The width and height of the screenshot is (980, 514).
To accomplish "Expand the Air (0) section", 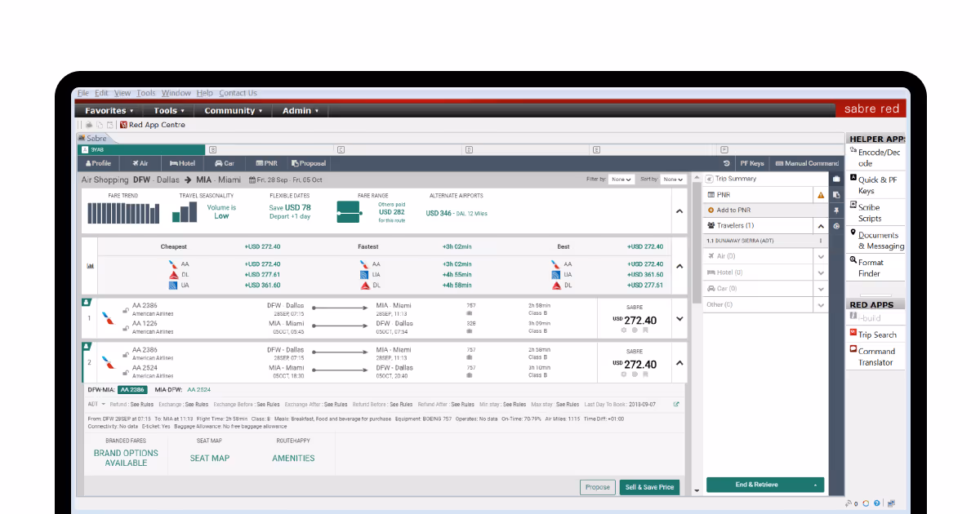I will click(821, 256).
